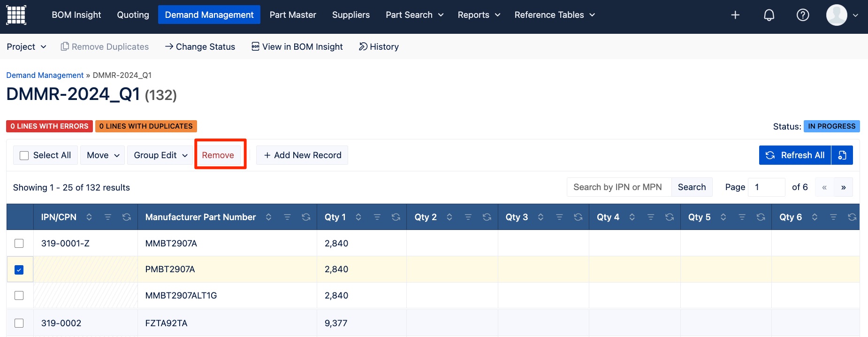Filter the Manufacturer Part Number column
This screenshot has height=337, width=868.
click(x=287, y=217)
